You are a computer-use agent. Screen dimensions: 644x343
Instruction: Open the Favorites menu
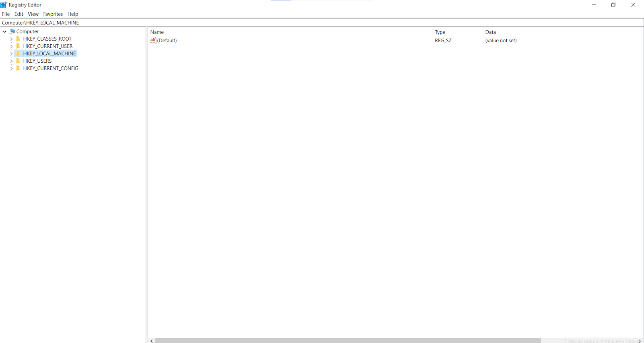pos(53,14)
